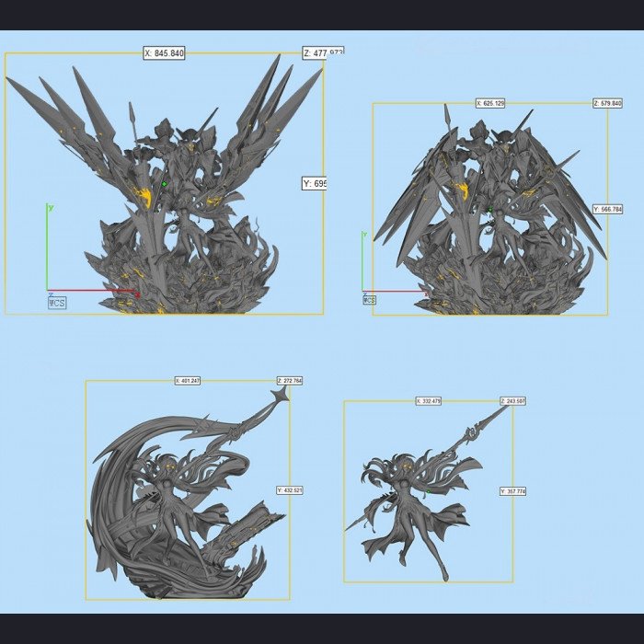Click the Z: 477.973 dimension label

tap(323, 53)
